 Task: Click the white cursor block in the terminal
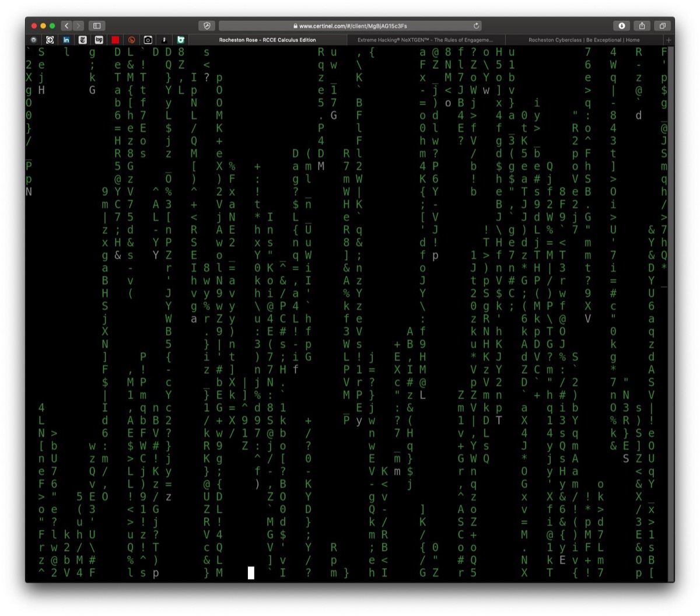[x=251, y=573]
